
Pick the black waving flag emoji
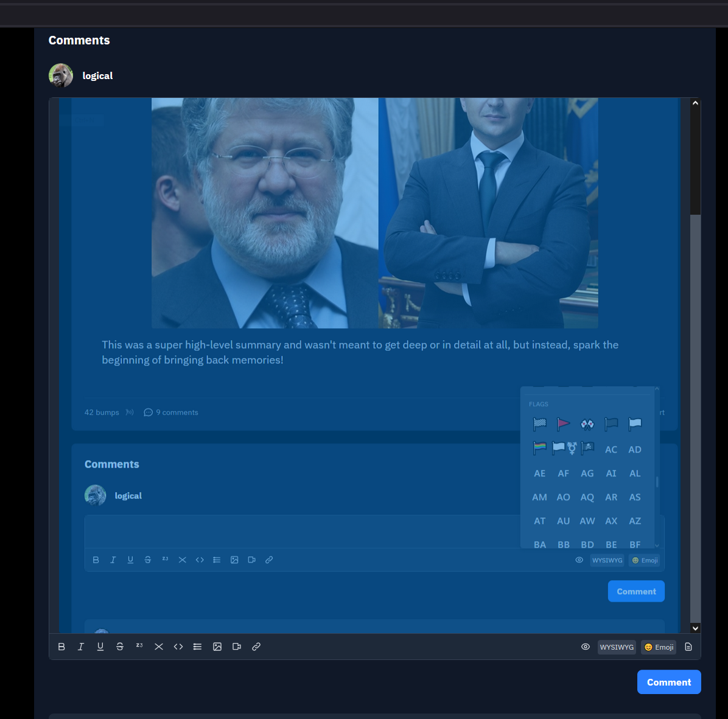pos(611,424)
